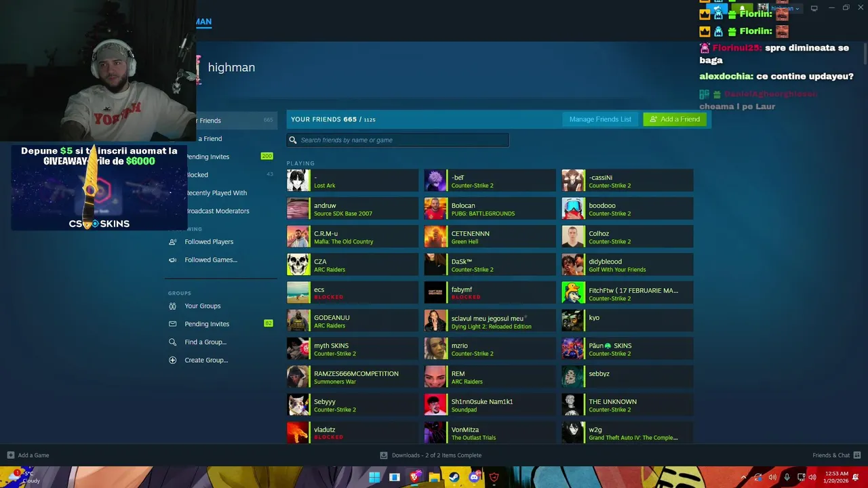Click the Add a Game plus icon
Viewport: 868px width, 488px height.
pyautogui.click(x=10, y=455)
